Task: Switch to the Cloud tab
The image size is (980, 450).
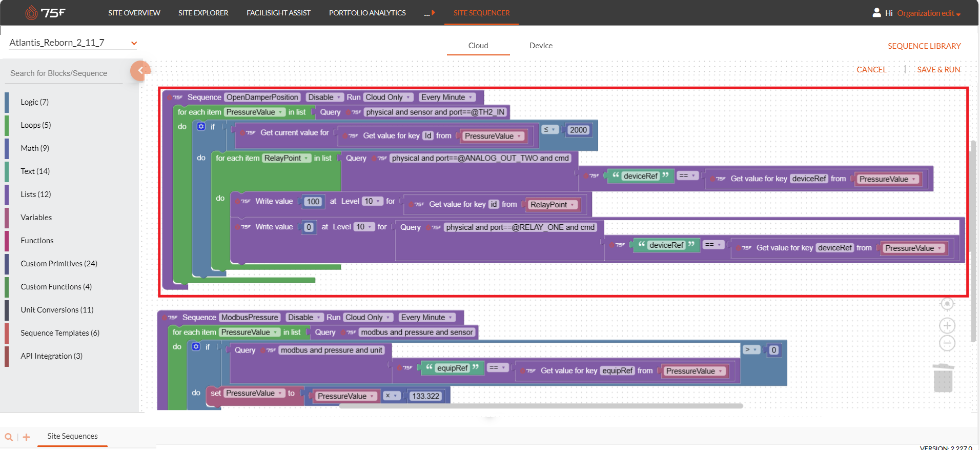Action: (x=478, y=46)
